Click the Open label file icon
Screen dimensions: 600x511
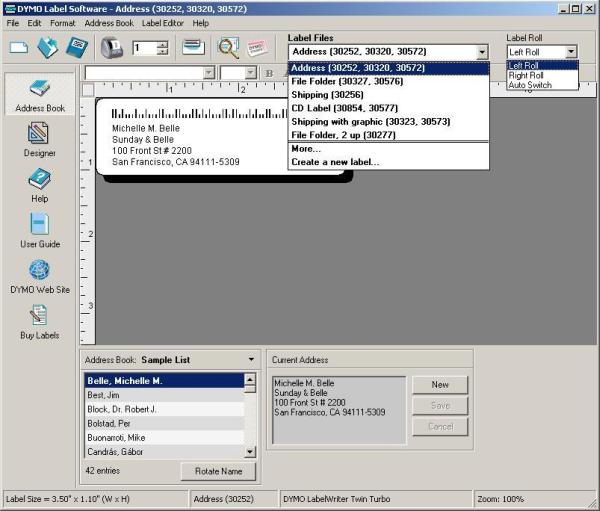click(x=48, y=47)
